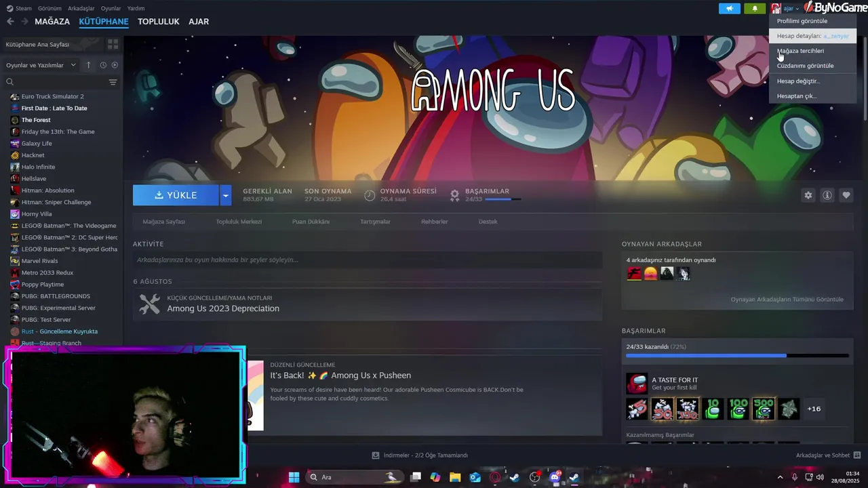The image size is (868, 488).
Task: Open the advanced filter icon in library search
Action: 113,82
